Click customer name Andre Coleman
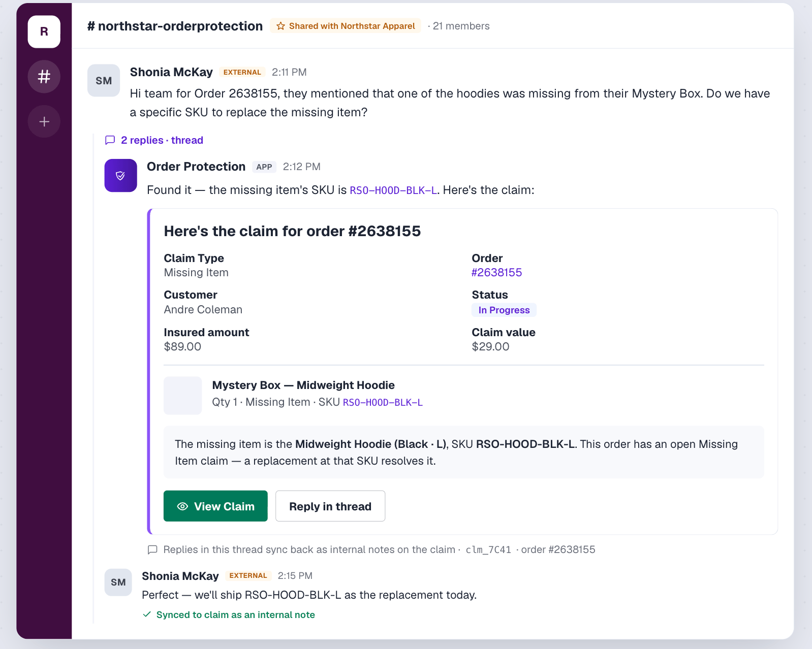 point(203,310)
